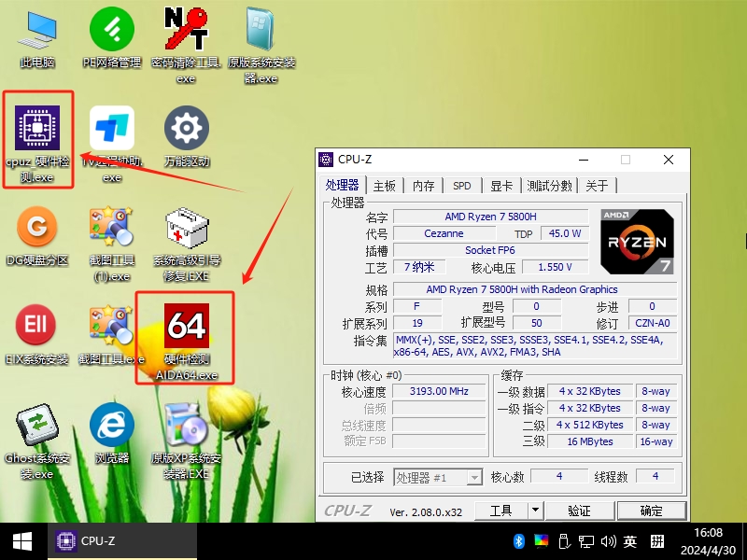This screenshot has height=560, width=747.
Task: Click the extended model value 50
Action: coord(537,323)
